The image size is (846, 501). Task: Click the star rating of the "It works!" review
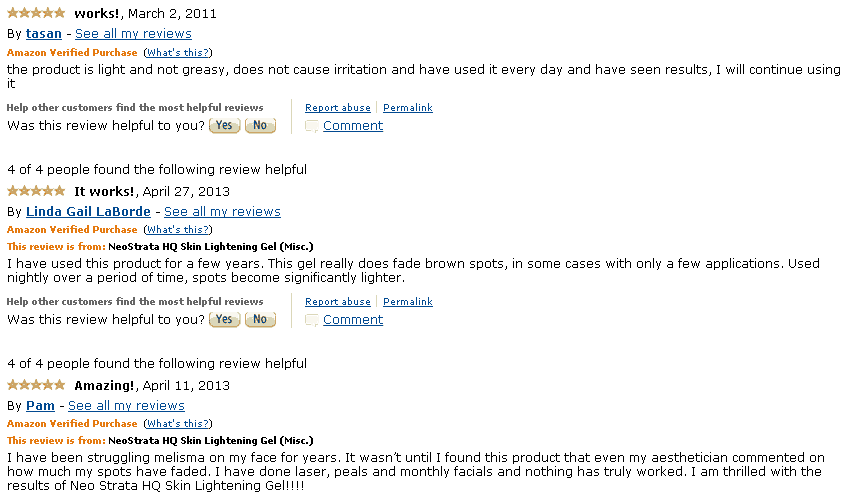click(x=36, y=190)
